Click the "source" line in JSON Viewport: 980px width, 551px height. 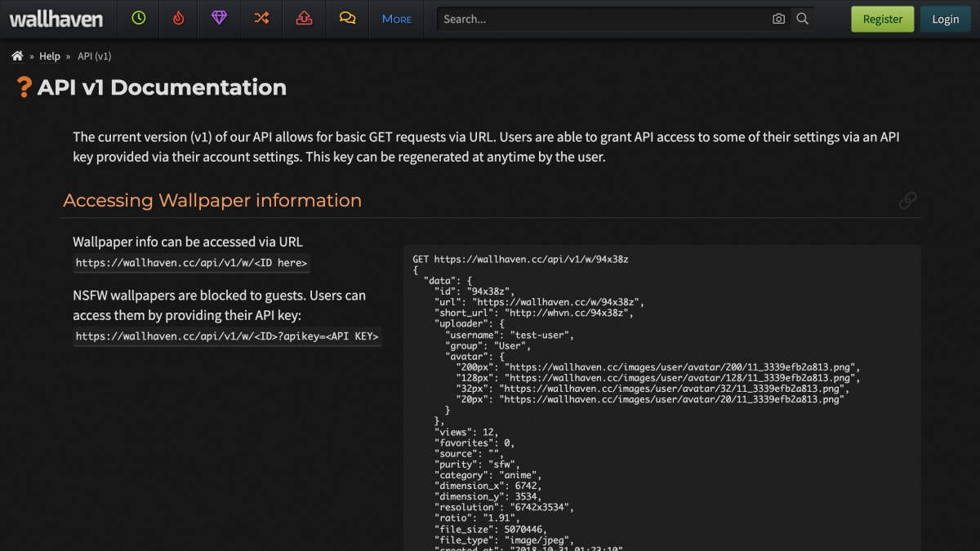(469, 454)
